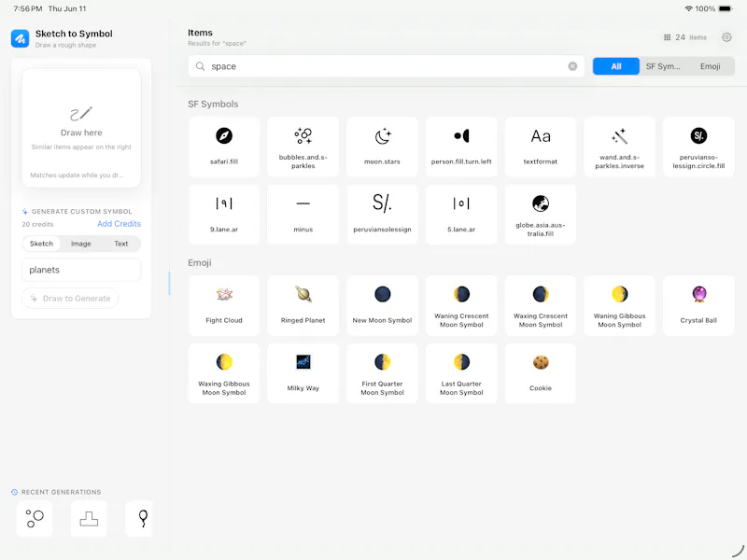Edit the planets prompt field
Screen dimensions: 747x560
coord(81,270)
